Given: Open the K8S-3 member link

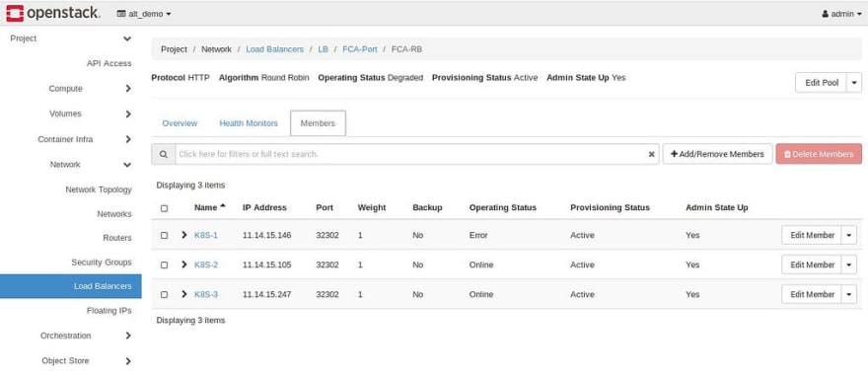Looking at the screenshot, I should (206, 294).
